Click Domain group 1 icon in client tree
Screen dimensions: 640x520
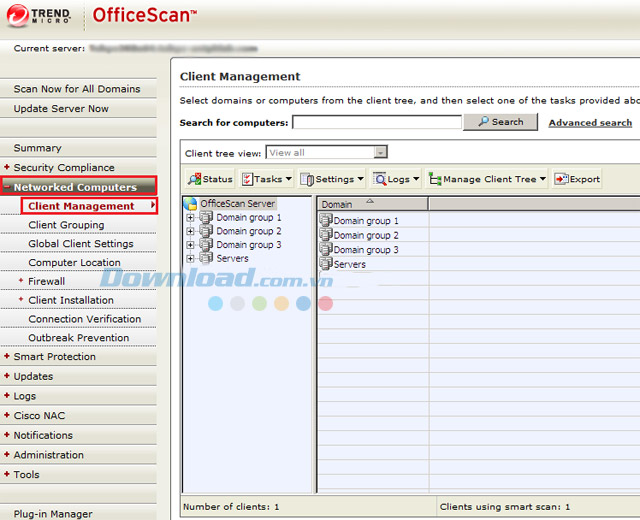[x=206, y=217]
